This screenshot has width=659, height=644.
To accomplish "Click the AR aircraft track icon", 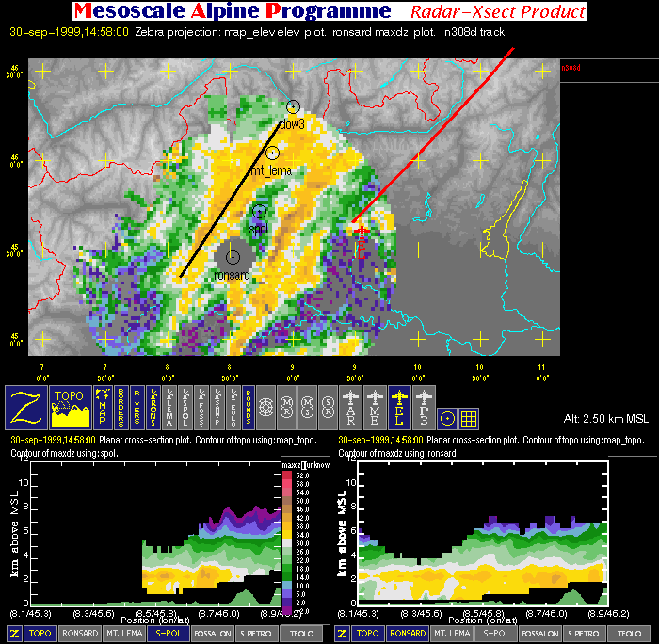I will coord(352,403).
